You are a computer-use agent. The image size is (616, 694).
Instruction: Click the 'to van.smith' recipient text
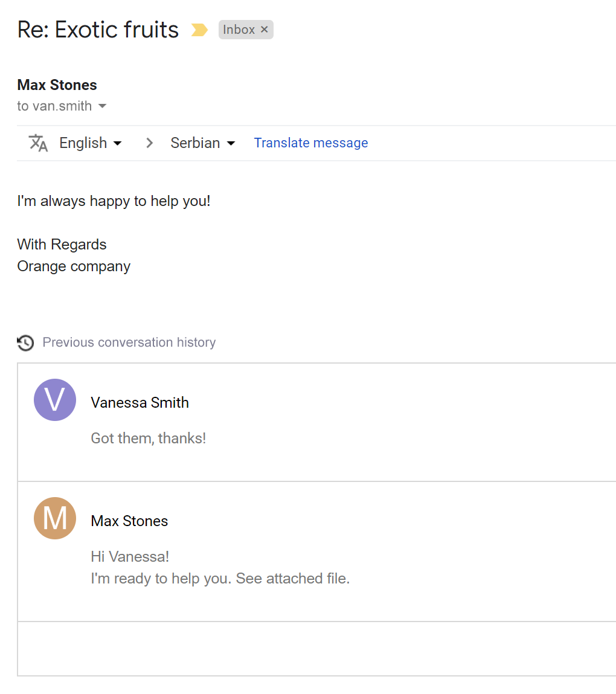(x=54, y=106)
